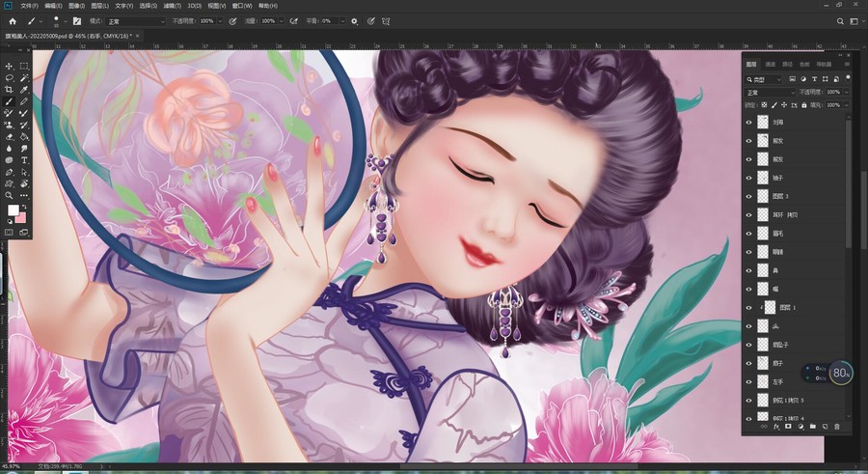
Task: Select the Pen tool
Action: point(9,172)
